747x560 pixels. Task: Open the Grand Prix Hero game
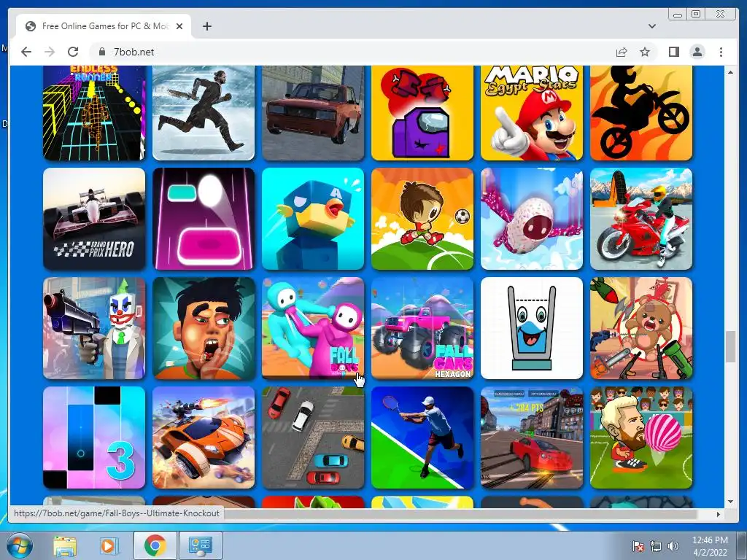pos(94,219)
